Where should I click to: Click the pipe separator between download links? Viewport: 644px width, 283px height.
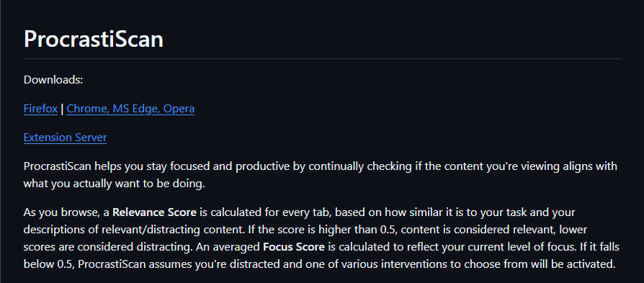click(62, 109)
